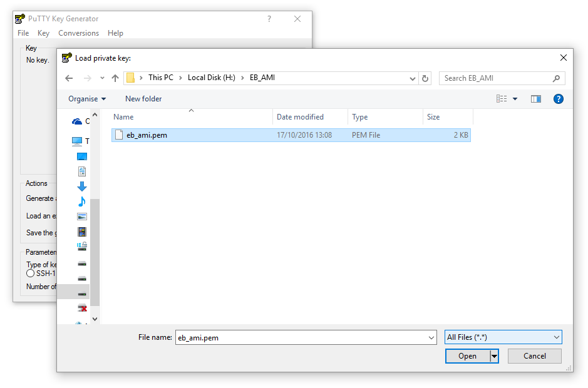This screenshot has width=588, height=388.
Task: Close the Load private key dialog
Action: pyautogui.click(x=563, y=58)
